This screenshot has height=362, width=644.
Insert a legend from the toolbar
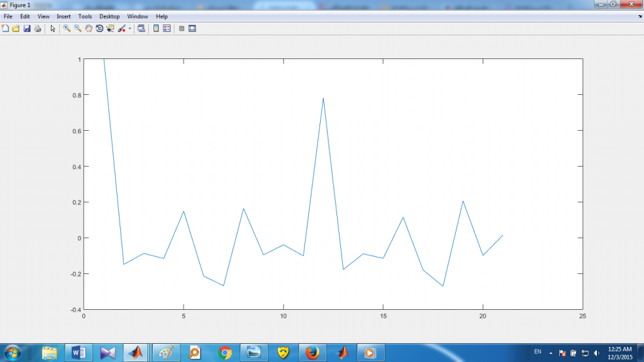[x=167, y=28]
